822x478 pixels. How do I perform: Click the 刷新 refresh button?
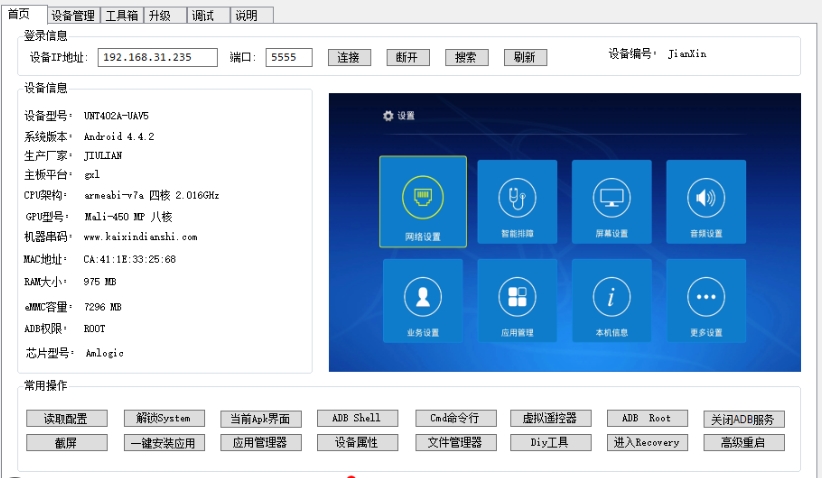[x=525, y=57]
